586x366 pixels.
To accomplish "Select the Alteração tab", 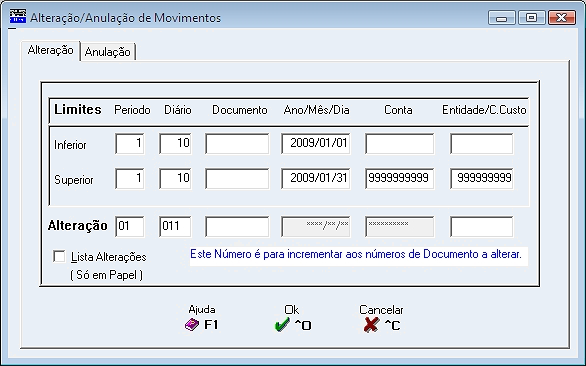I will pos(50,50).
